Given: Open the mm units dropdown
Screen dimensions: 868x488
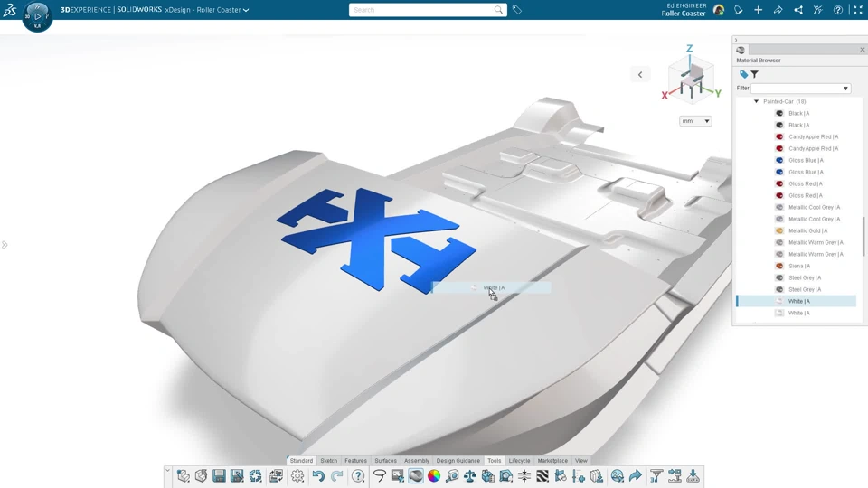Looking at the screenshot, I should click(x=695, y=121).
